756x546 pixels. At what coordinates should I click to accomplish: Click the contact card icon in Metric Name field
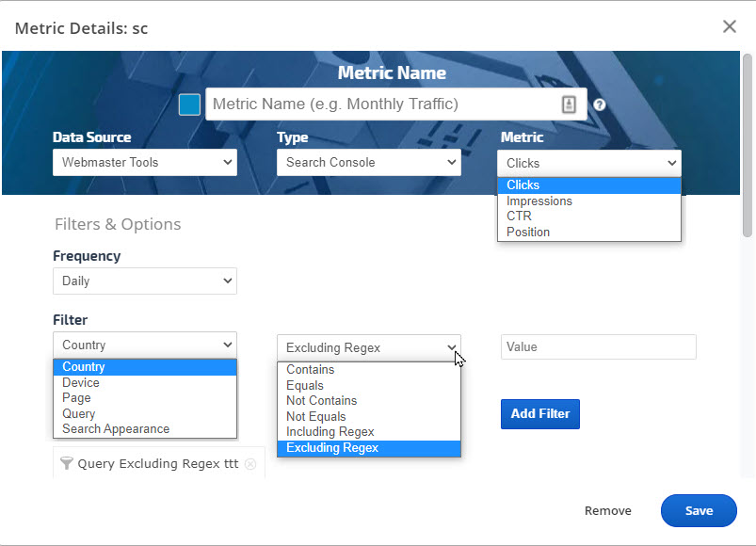569,104
